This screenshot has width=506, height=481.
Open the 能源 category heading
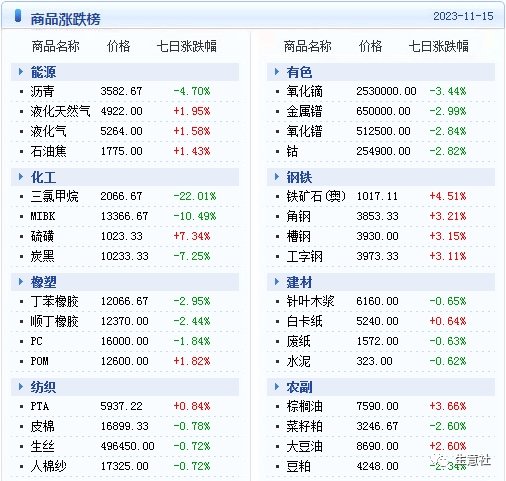coord(43,72)
